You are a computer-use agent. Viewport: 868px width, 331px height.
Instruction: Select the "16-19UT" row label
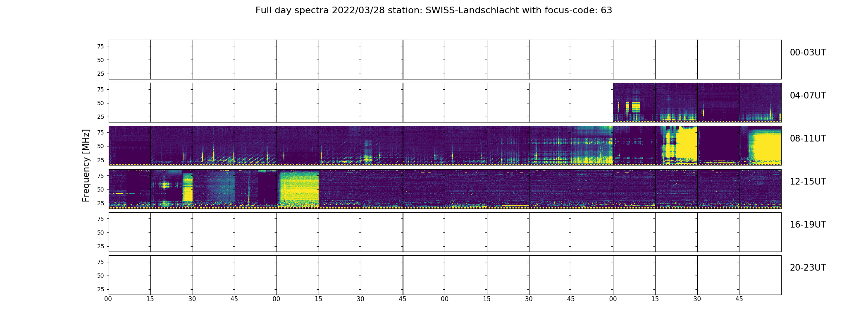coord(808,225)
